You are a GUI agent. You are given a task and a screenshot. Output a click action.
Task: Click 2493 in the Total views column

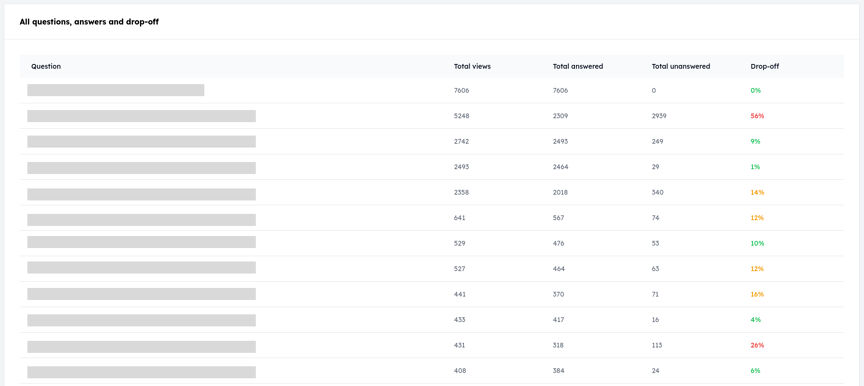(x=461, y=167)
